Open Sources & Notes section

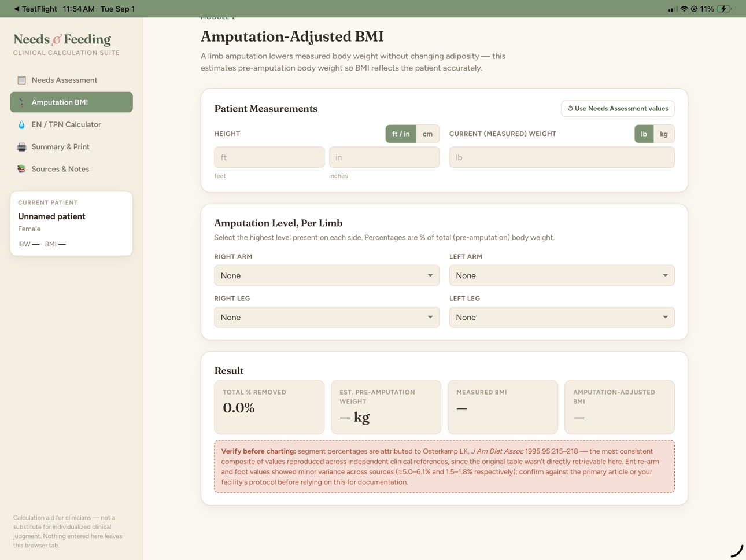tap(71, 169)
